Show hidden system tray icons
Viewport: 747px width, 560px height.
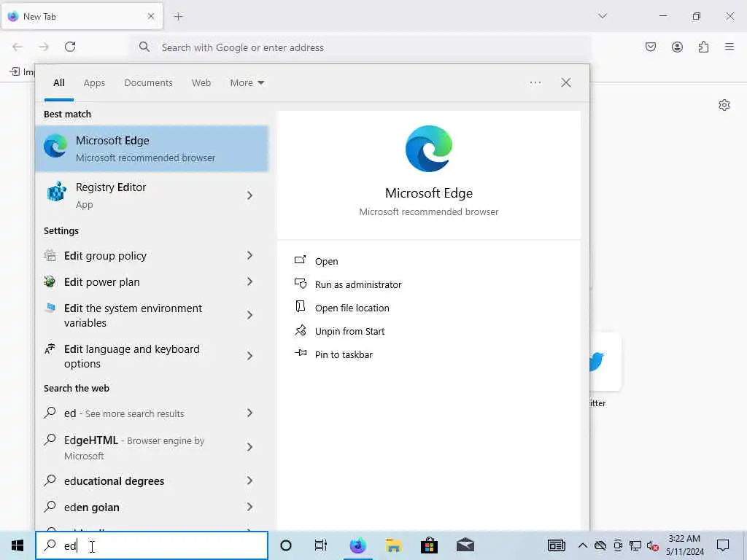[582, 545]
